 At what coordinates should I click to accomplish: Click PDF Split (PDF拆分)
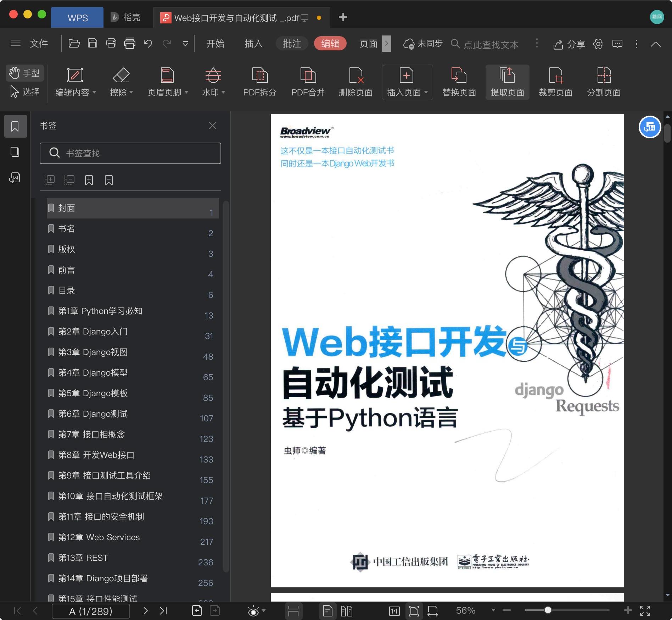(260, 82)
